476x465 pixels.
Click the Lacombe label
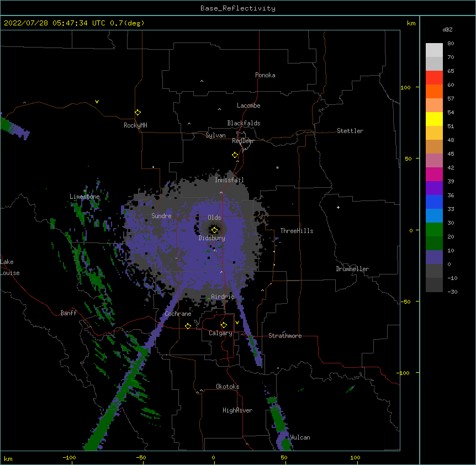(x=248, y=105)
